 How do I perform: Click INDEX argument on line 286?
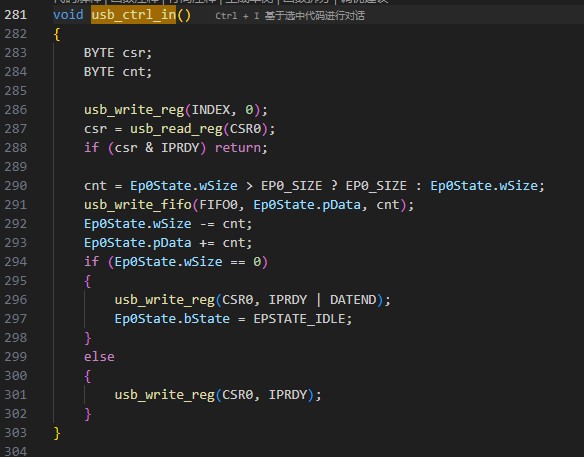(x=211, y=110)
